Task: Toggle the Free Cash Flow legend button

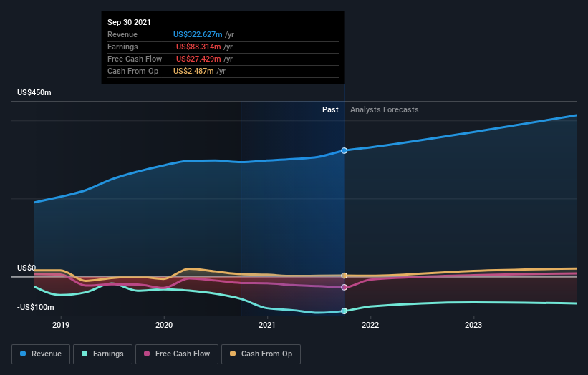Action: [177, 354]
